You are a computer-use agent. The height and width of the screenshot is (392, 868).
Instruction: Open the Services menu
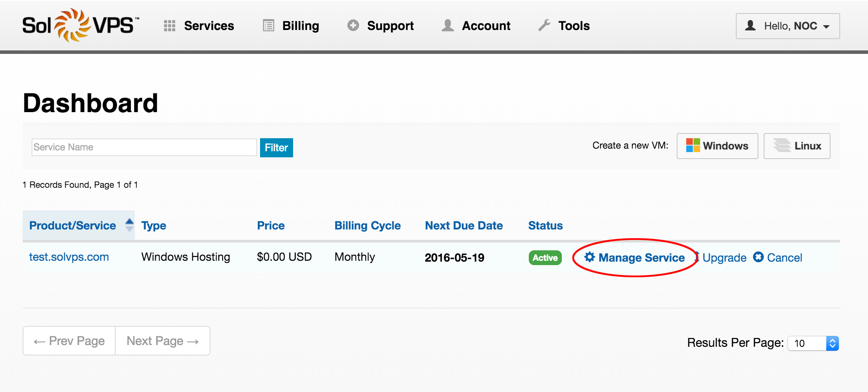coord(209,26)
